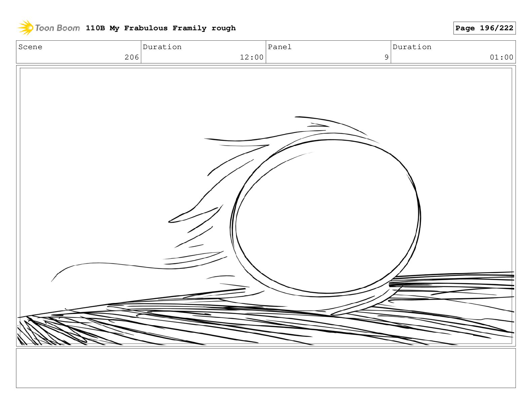
Task: Click the Toon Boom logo
Action: [49, 28]
